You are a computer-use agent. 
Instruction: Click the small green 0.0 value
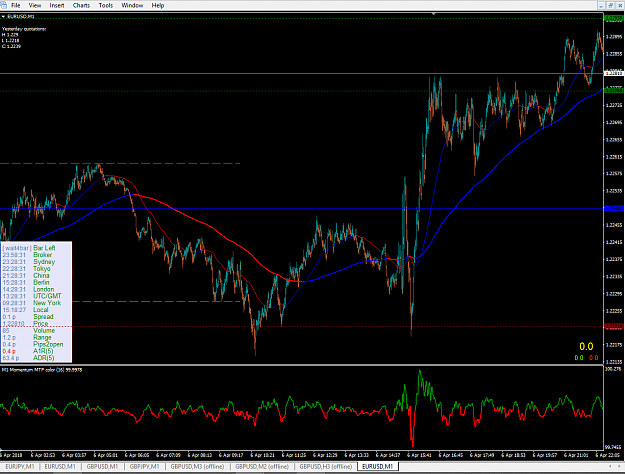click(x=579, y=358)
